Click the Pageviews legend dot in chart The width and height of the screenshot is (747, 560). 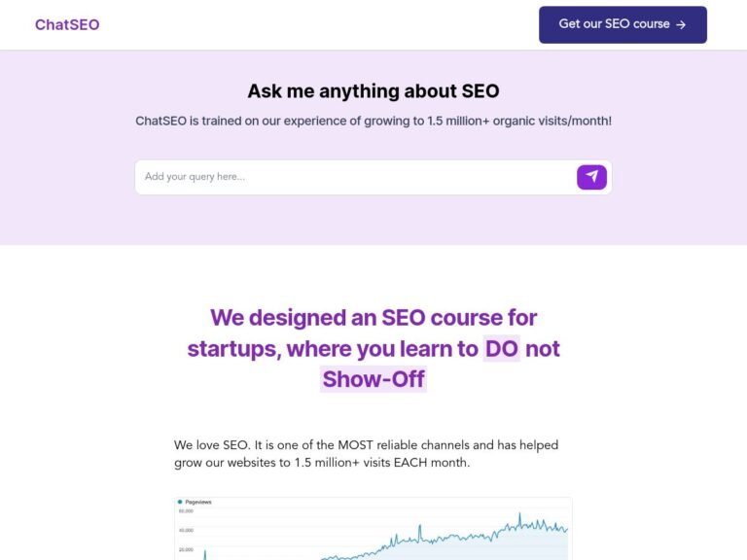tap(180, 502)
